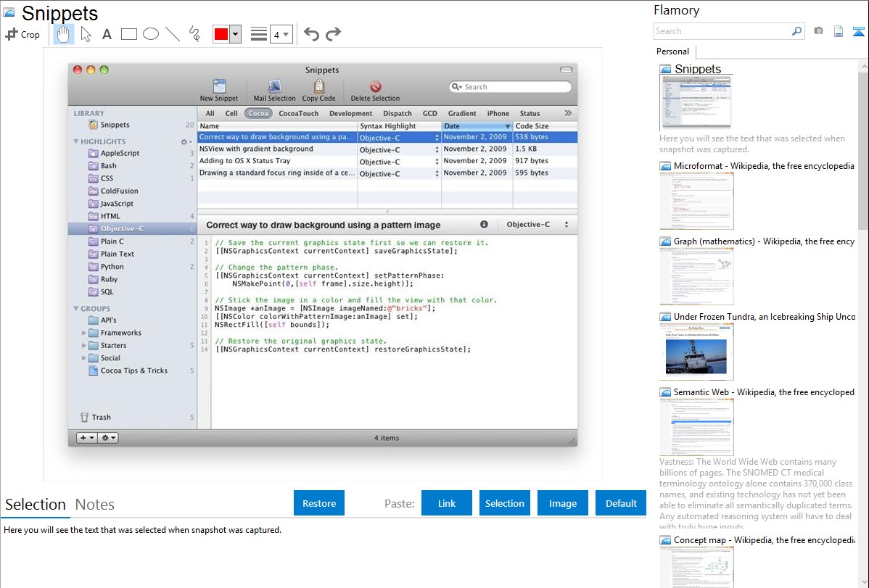Click the Concept map snapshot title

(x=764, y=539)
